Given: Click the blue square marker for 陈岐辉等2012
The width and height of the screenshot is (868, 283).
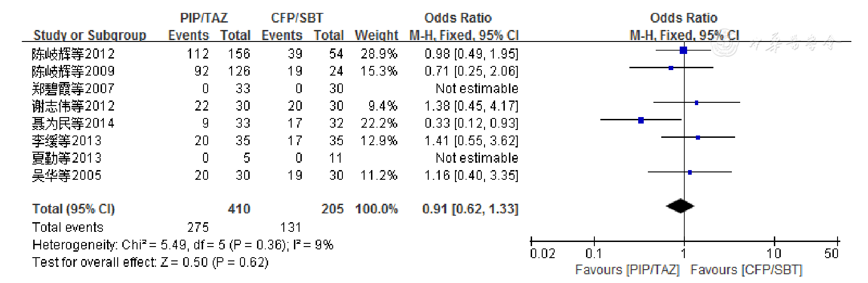Looking at the screenshot, I should coord(683,50).
